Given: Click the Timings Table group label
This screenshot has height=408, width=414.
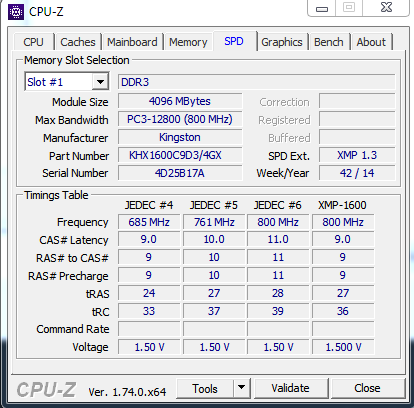Looking at the screenshot, I should pyautogui.click(x=56, y=195).
